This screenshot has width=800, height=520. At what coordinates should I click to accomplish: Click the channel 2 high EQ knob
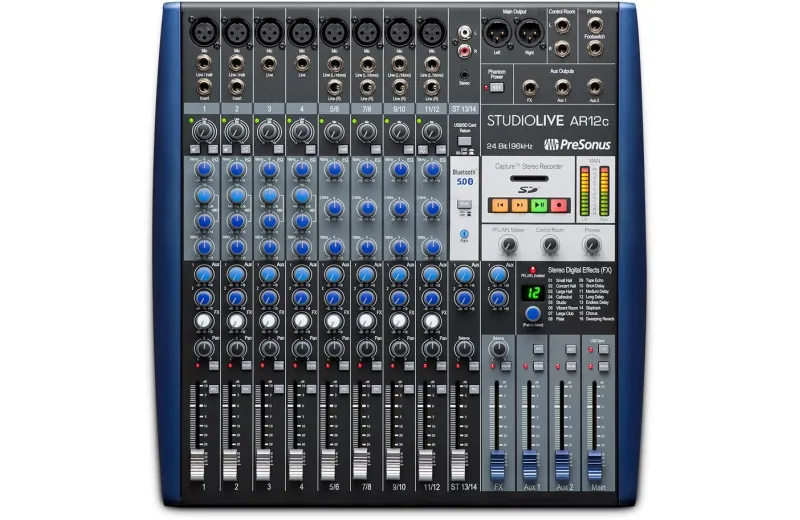pyautogui.click(x=236, y=169)
